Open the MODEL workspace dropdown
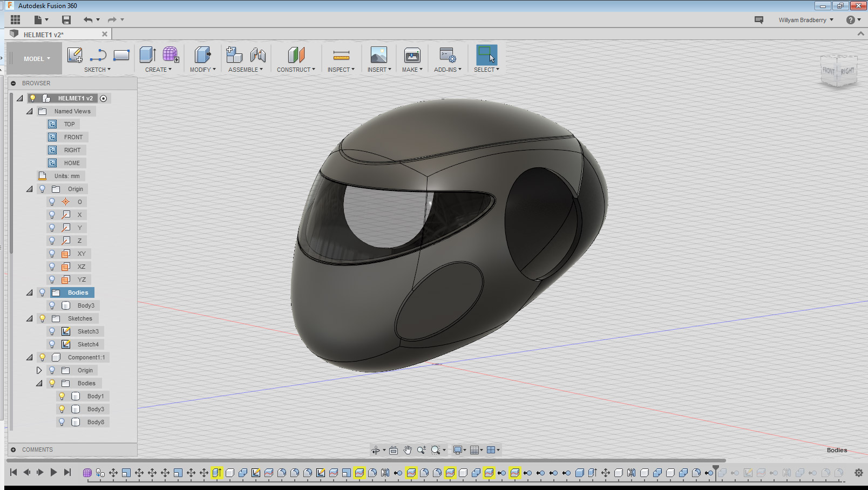 tap(34, 58)
